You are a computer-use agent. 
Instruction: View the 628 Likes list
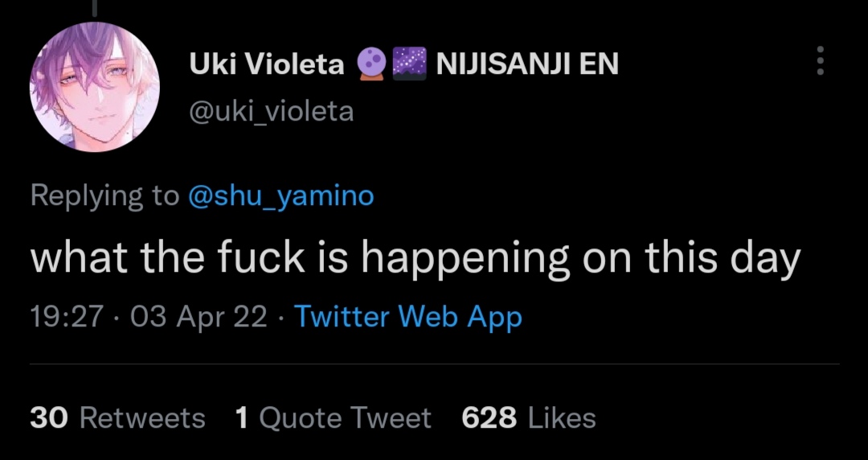pyautogui.click(x=529, y=418)
